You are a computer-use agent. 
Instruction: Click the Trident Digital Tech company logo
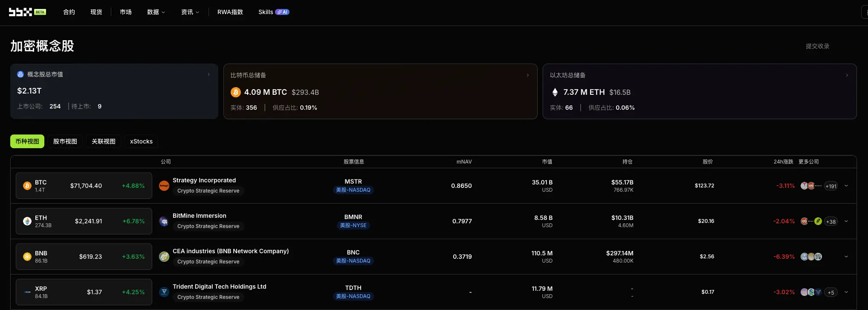click(164, 292)
